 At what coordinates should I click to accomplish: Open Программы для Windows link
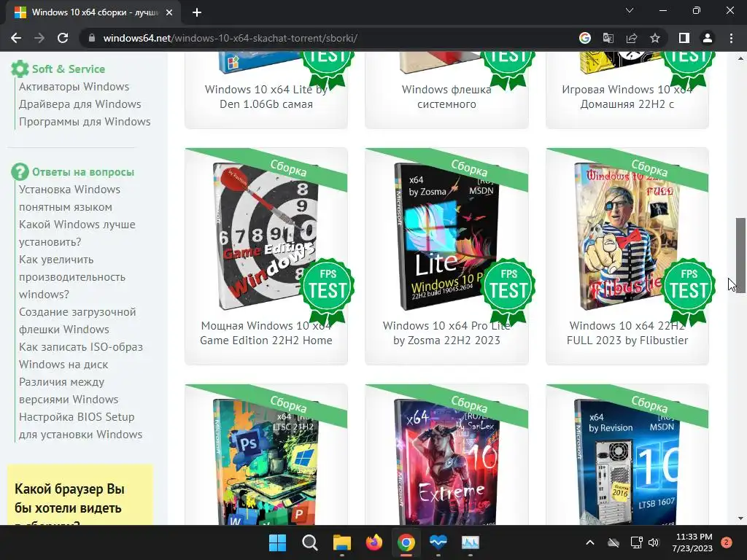85,122
